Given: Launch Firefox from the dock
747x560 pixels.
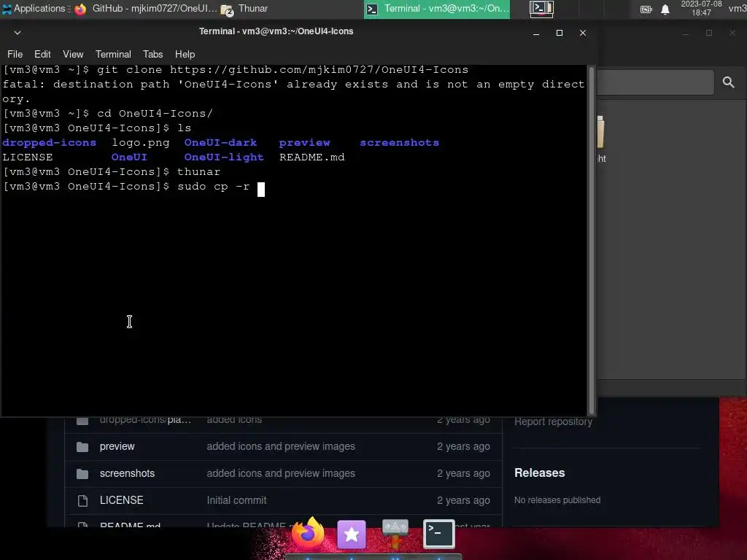Looking at the screenshot, I should coord(308,533).
